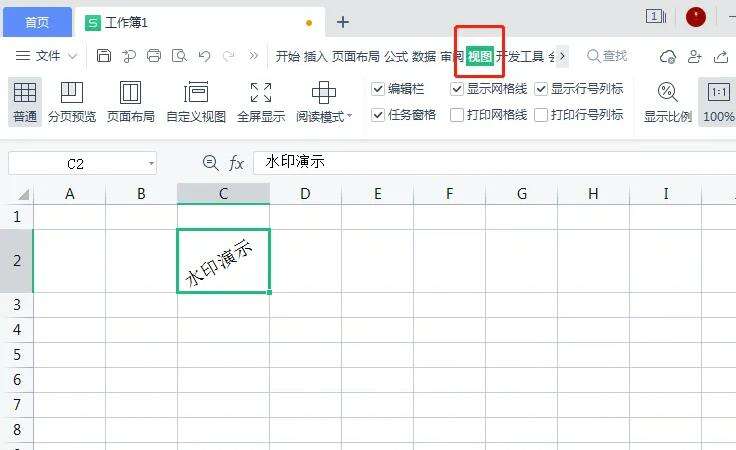
Task: Toggle 显示网格线 checkbox
Action: coord(457,89)
